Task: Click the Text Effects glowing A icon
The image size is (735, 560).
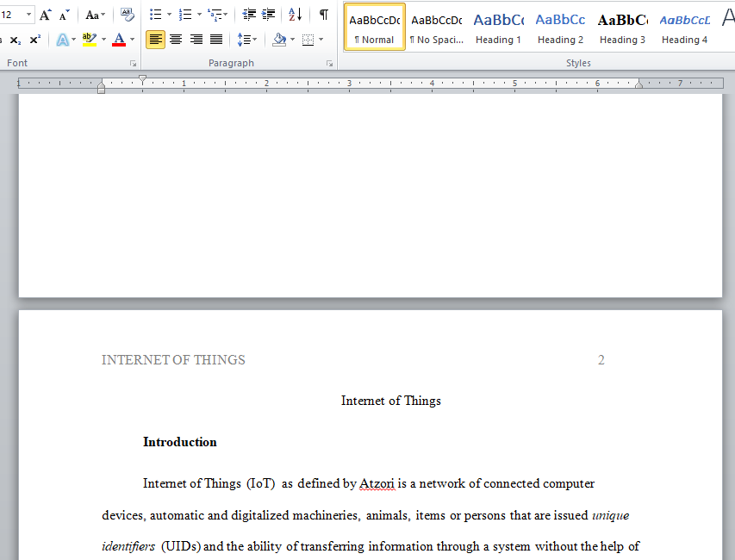Action: pos(62,40)
